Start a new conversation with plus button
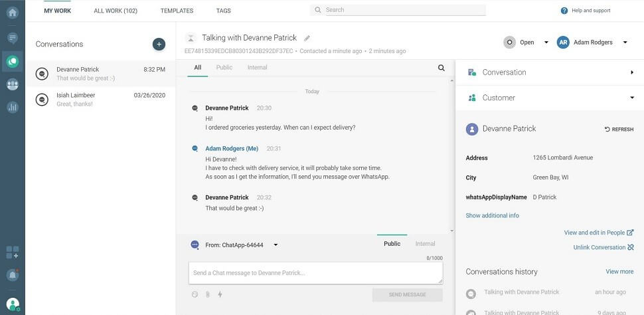 pos(159,44)
